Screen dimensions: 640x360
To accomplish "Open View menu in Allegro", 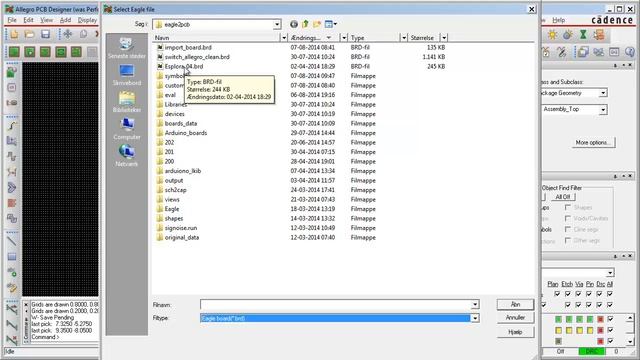I will pyautogui.click(x=46, y=20).
